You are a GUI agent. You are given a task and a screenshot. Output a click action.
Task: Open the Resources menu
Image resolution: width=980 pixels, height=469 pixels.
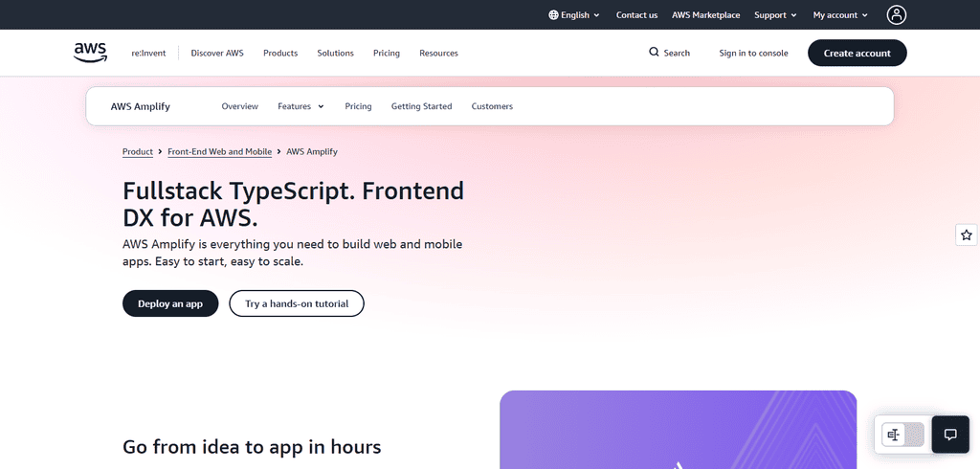[x=438, y=54]
